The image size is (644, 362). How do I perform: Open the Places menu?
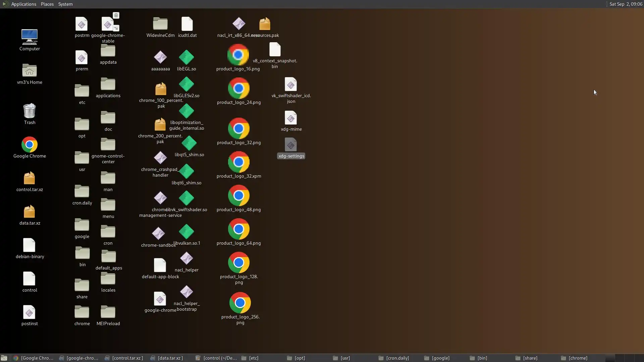click(x=47, y=4)
